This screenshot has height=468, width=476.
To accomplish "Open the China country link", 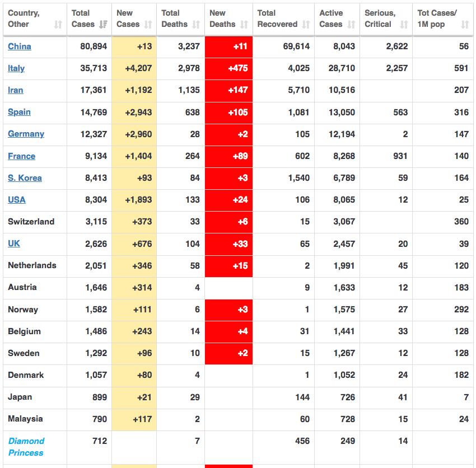I will [20, 46].
